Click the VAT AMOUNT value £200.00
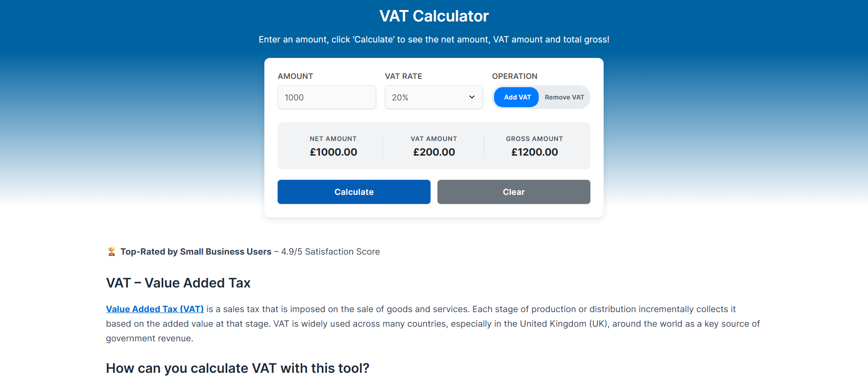 [x=433, y=151]
